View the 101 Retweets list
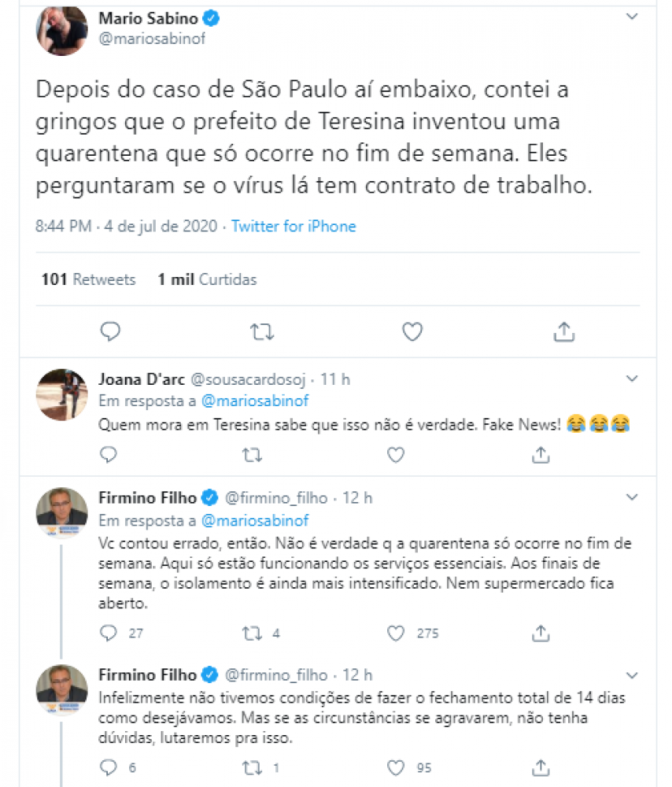This screenshot has height=787, width=672. tap(89, 279)
